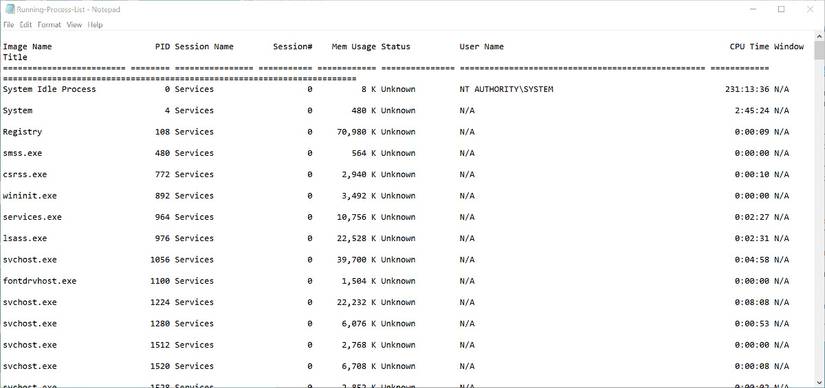
Task: Click the lsass.exe text entry
Action: click(x=25, y=238)
